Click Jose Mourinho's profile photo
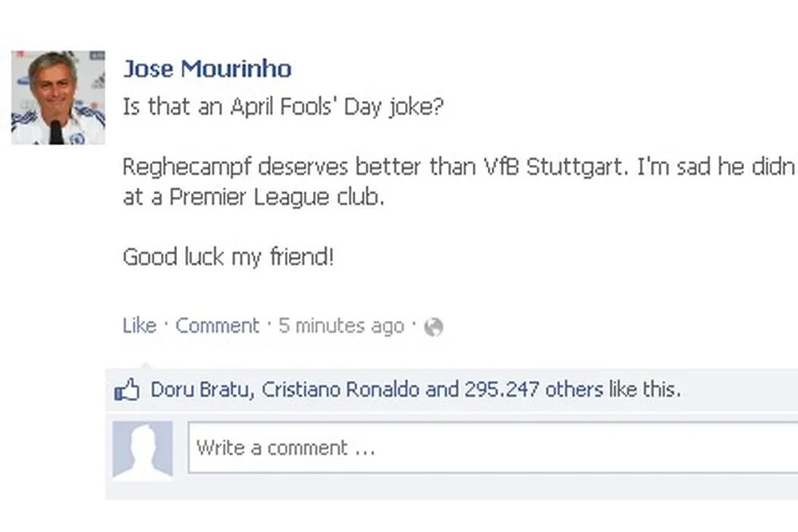 coord(58,97)
